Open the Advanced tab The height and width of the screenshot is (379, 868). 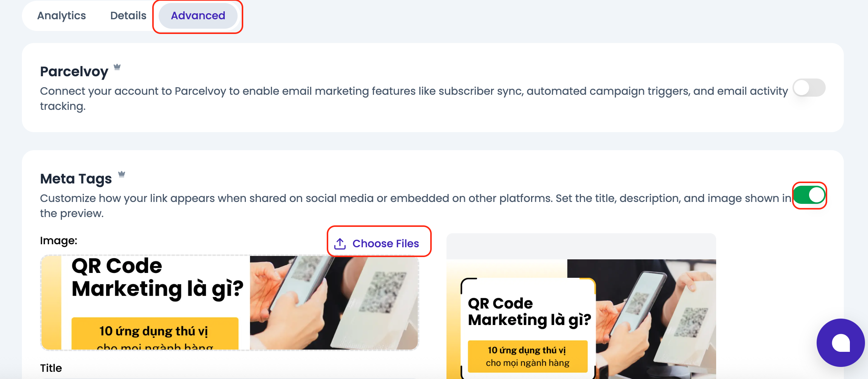point(198,15)
